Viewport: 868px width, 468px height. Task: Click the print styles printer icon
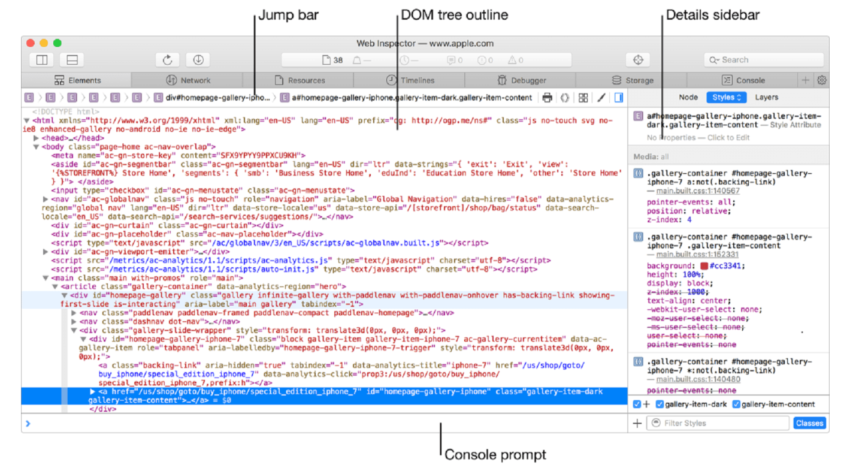coord(547,98)
